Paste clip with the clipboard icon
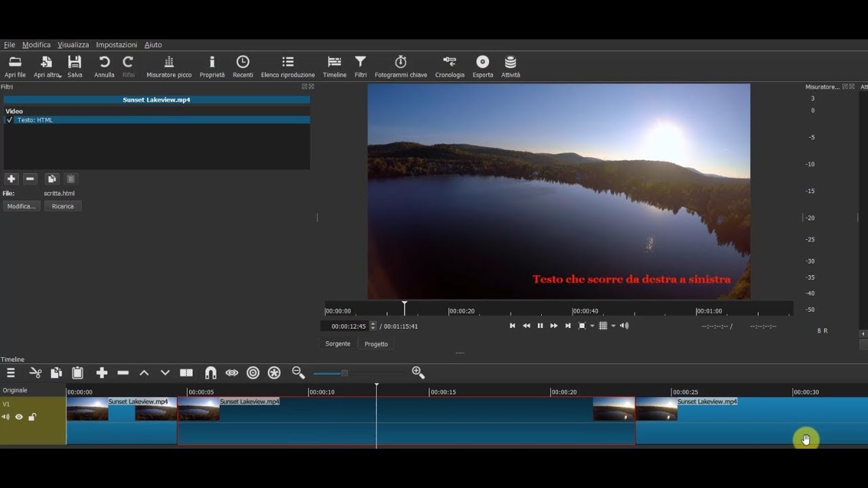Viewport: 868px width, 488px height. [x=77, y=373]
